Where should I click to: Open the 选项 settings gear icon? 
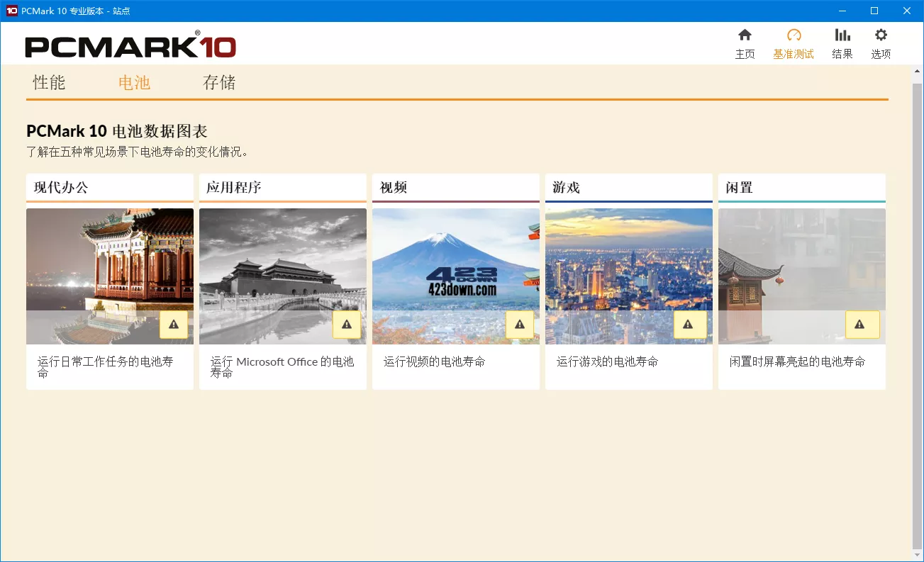click(x=880, y=42)
